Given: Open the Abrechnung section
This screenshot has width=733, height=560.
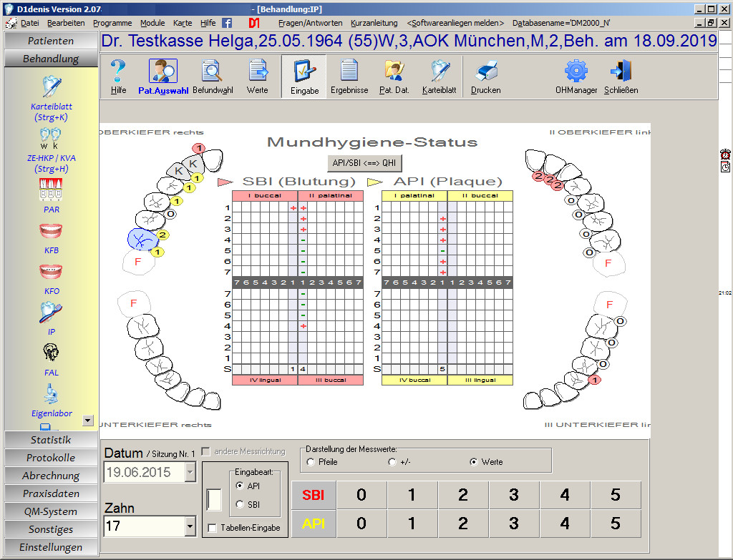Looking at the screenshot, I should [x=51, y=476].
